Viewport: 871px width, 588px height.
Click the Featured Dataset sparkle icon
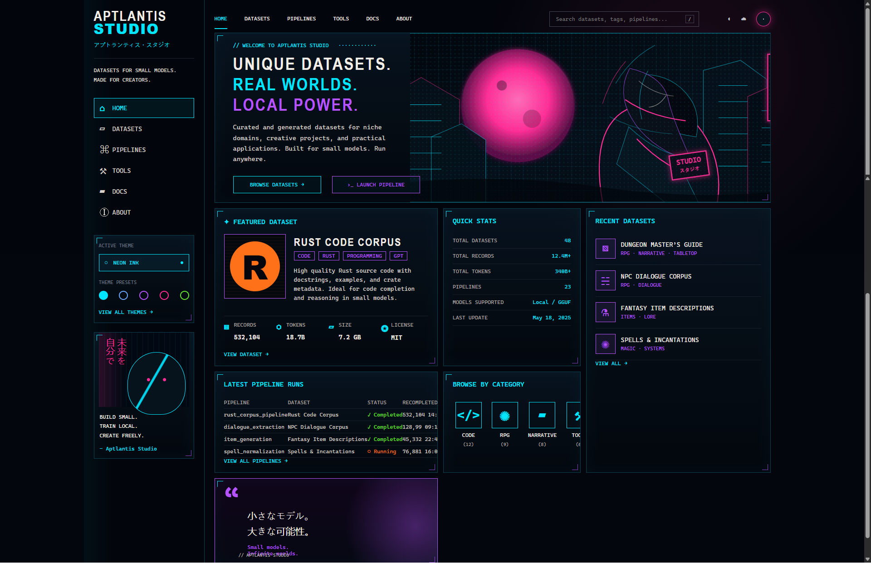pos(227,222)
